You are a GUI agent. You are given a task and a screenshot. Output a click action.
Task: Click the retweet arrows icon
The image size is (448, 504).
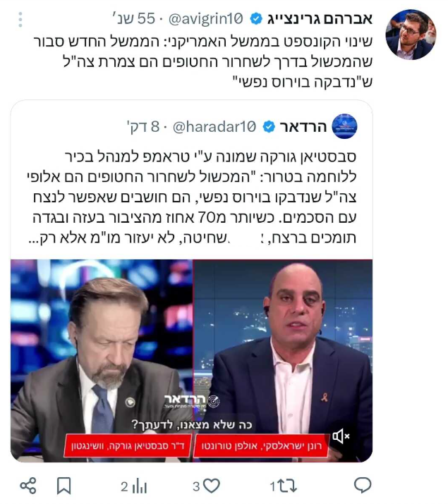(286, 486)
